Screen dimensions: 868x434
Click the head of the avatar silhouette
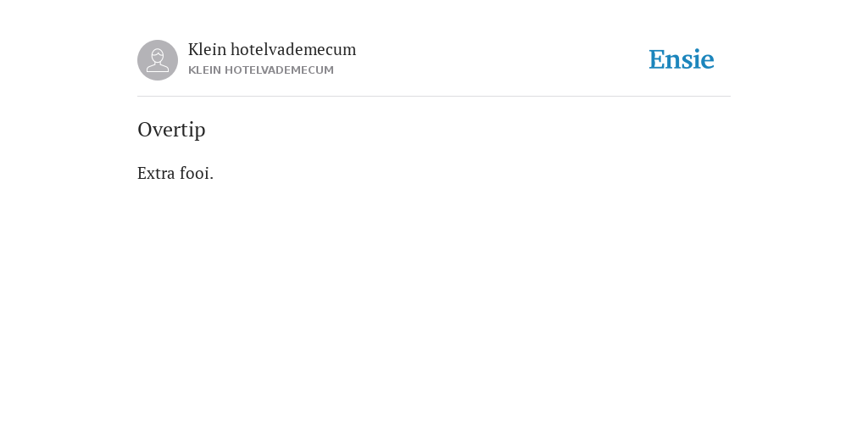(x=158, y=55)
